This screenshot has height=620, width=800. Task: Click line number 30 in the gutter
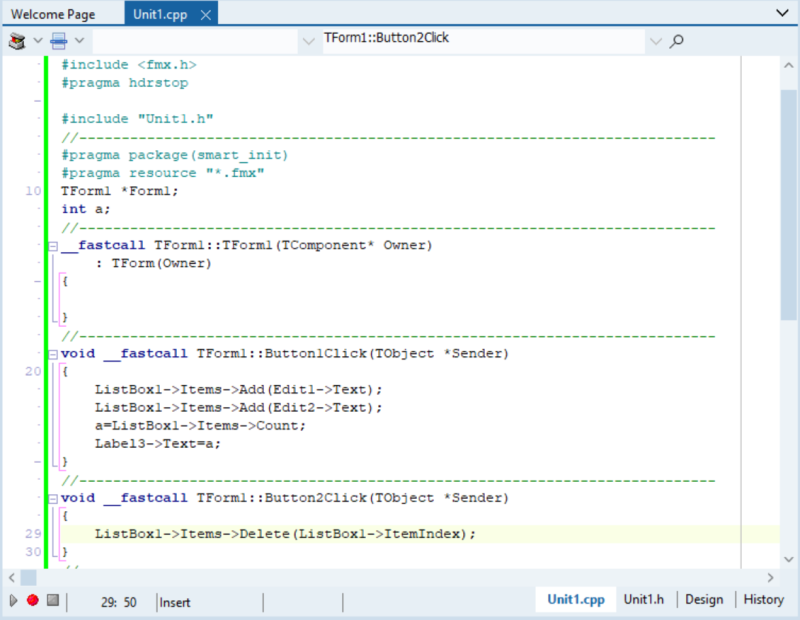[33, 552]
